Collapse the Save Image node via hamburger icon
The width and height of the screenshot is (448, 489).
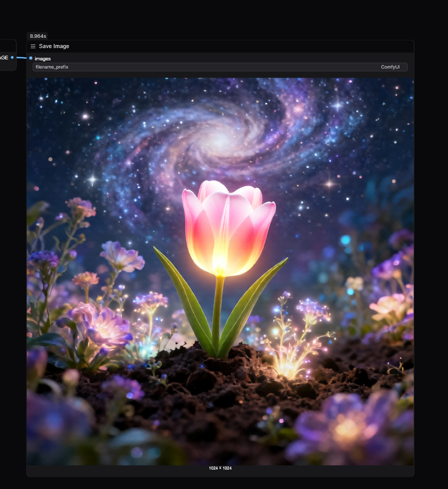pyautogui.click(x=32, y=46)
